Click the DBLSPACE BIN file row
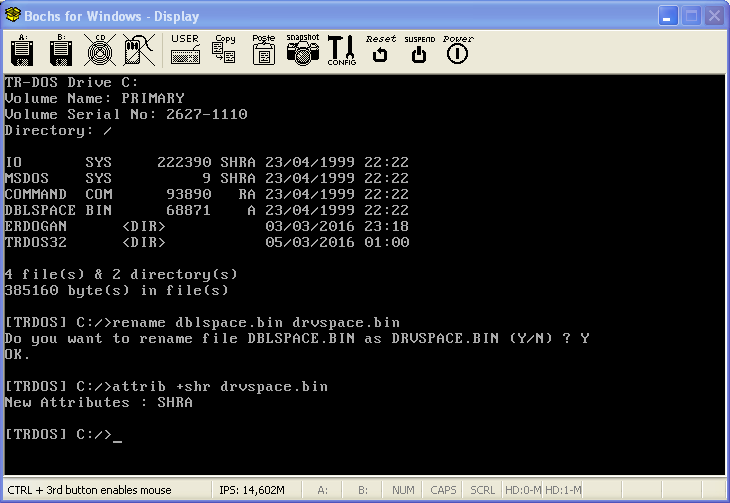730x503 pixels. (x=207, y=211)
